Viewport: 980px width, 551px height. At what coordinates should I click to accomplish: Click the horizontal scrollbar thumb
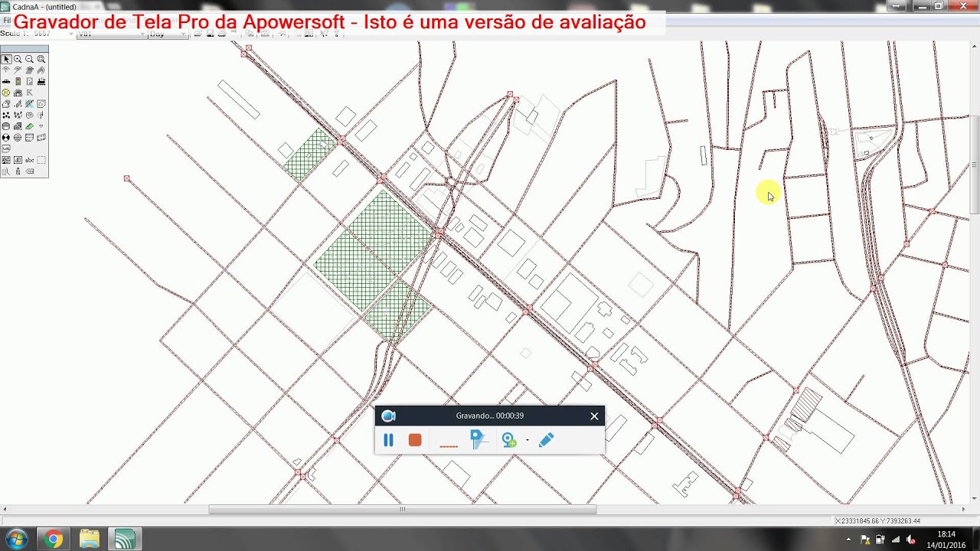pyautogui.click(x=403, y=509)
